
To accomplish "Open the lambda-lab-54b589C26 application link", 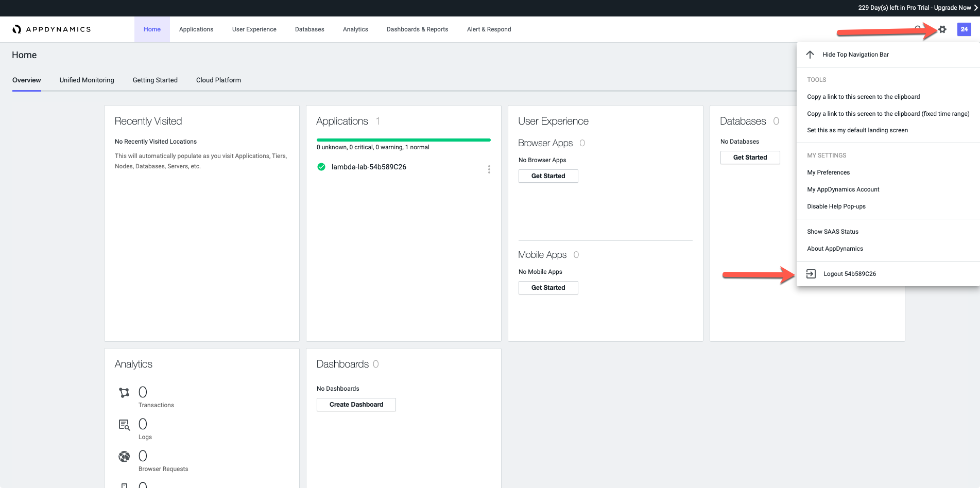I will click(369, 167).
